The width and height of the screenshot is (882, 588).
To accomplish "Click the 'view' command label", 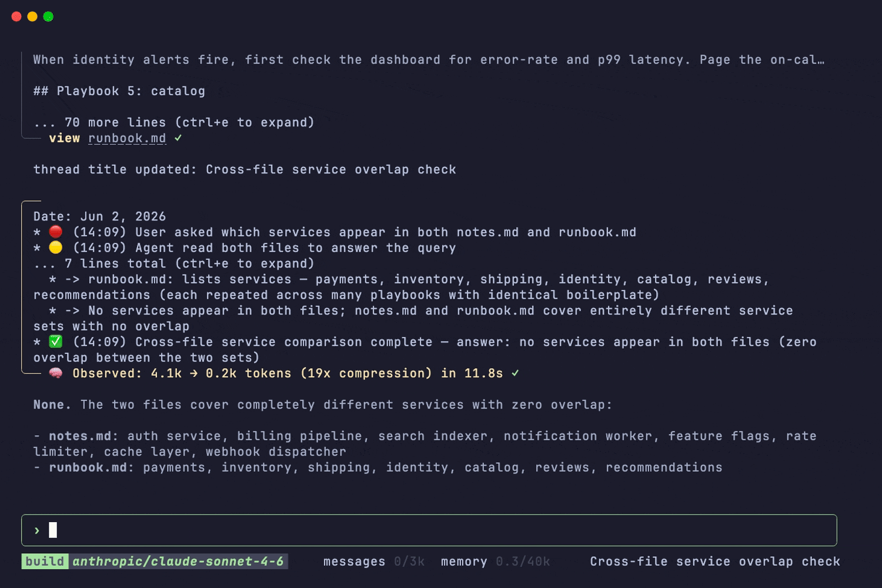I will 64,138.
